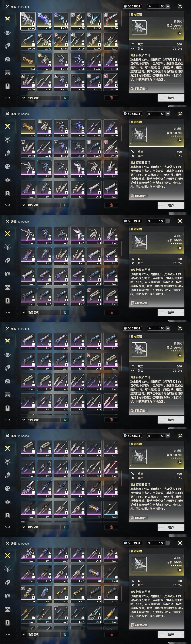Click the close X icon in the topmost panel
Viewport: 191px width, 644px height.
pos(180,6)
